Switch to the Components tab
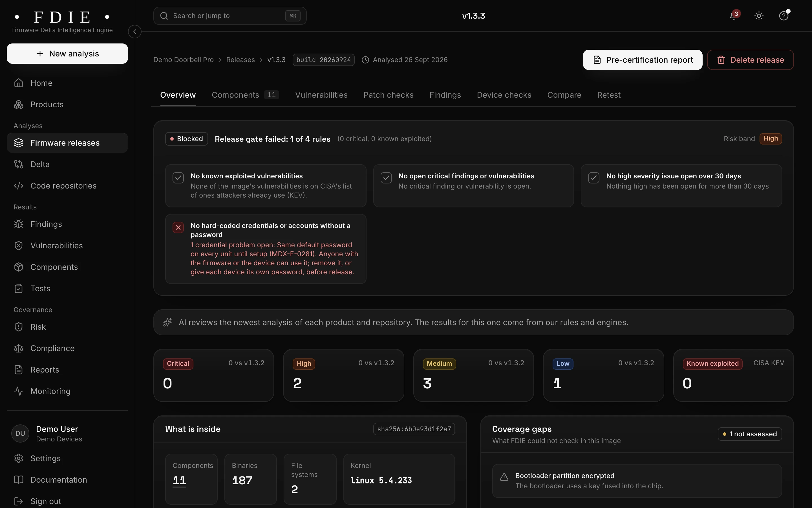Image resolution: width=812 pixels, height=508 pixels. click(245, 95)
